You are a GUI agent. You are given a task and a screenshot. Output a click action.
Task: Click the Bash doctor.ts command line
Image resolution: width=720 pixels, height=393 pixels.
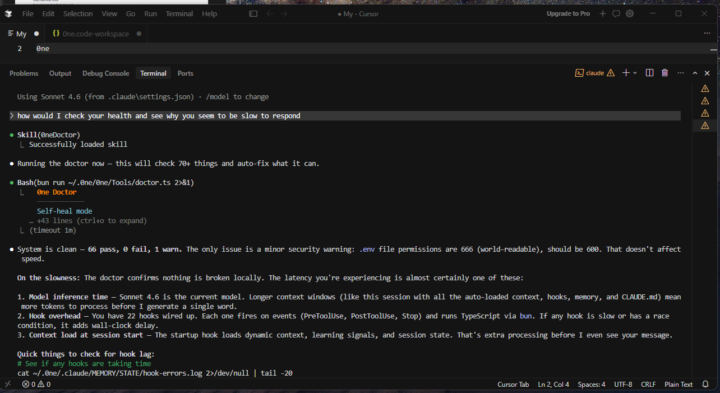click(x=106, y=183)
